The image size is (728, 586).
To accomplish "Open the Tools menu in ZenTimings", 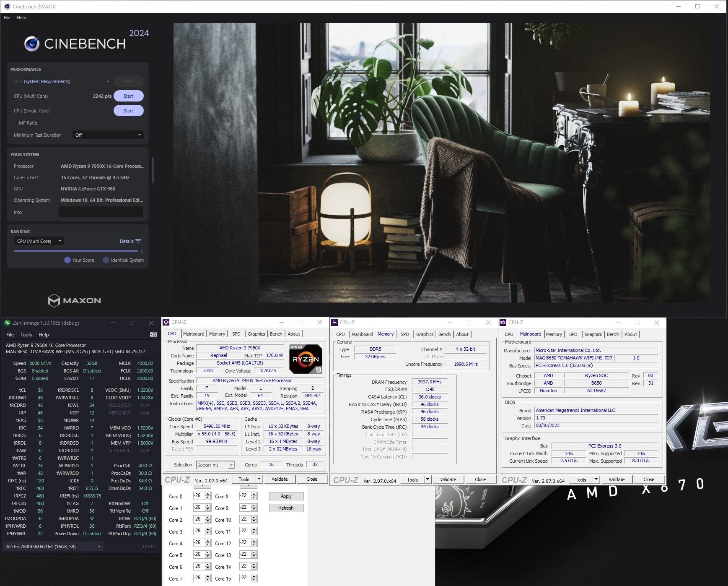I will tap(26, 335).
